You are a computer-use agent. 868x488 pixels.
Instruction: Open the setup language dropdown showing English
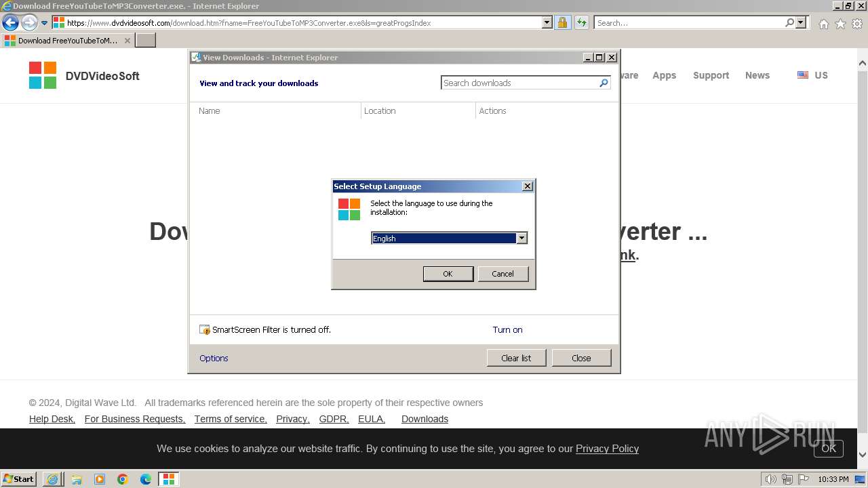tap(449, 238)
